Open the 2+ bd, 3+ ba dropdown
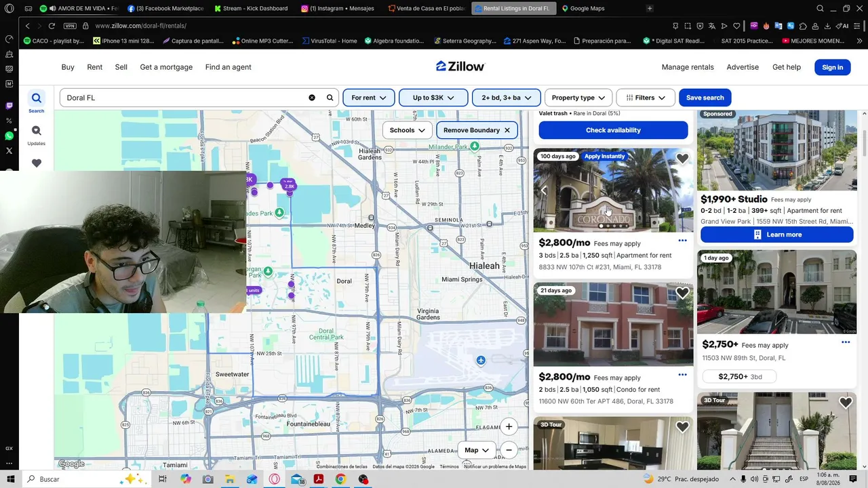The height and width of the screenshot is (488, 868). tap(507, 98)
